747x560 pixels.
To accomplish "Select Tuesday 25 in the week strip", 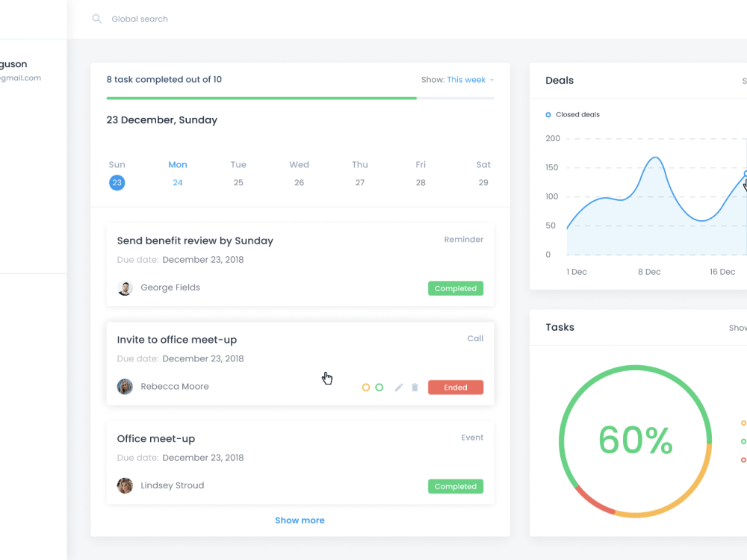I will [x=238, y=182].
